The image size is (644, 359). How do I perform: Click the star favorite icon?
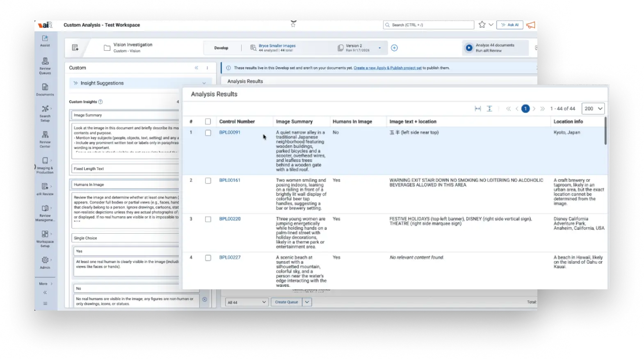(x=482, y=25)
